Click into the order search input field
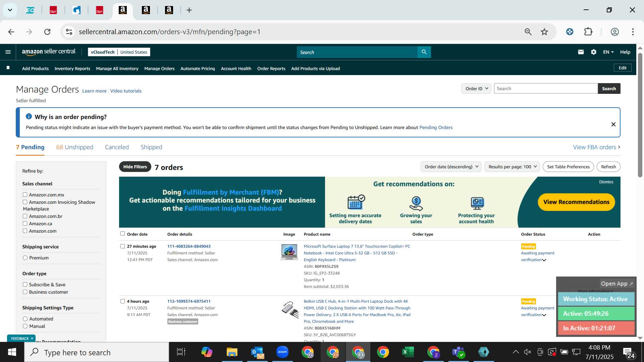Viewport: 644px width, 362px height. pyautogui.click(x=546, y=88)
